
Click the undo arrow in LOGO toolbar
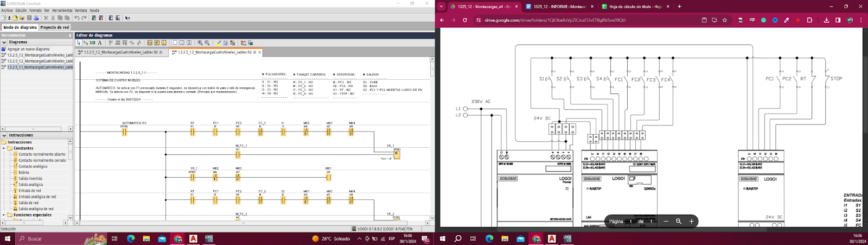click(x=77, y=18)
